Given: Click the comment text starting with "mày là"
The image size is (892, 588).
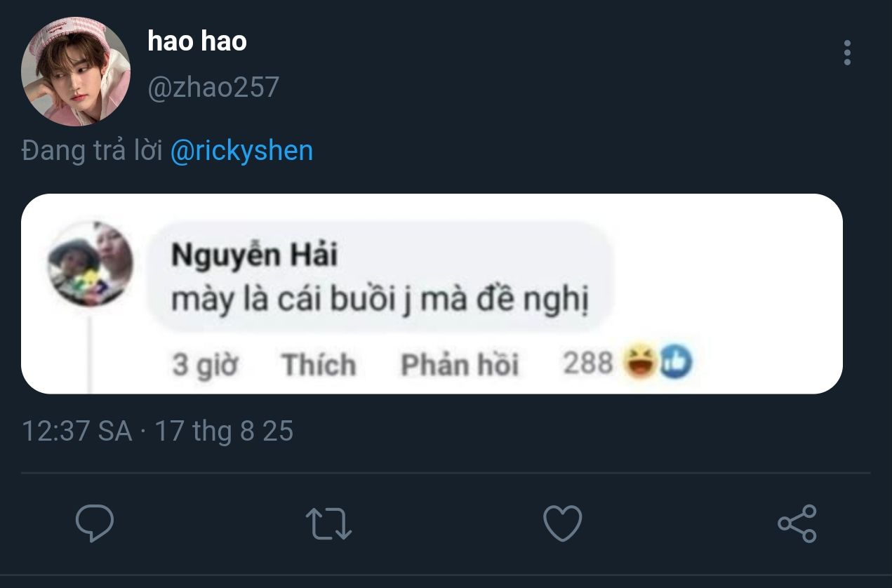Looking at the screenshot, I should 380,300.
